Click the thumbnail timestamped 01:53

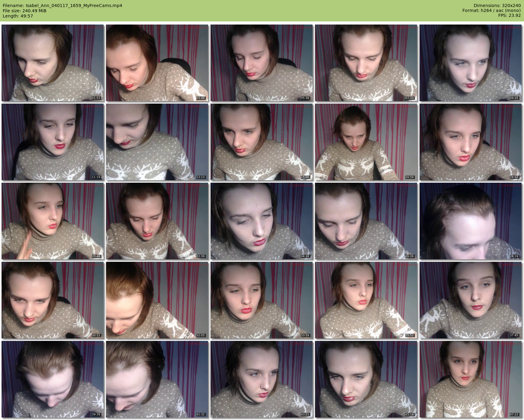53,63
